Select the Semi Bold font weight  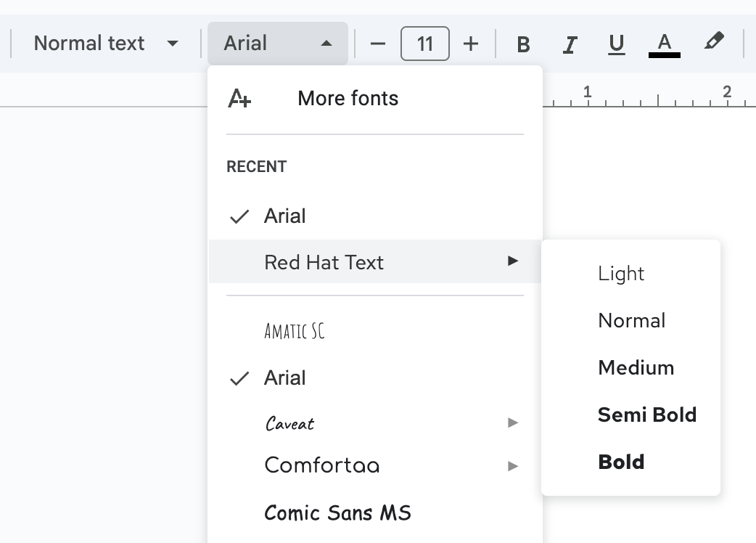pyautogui.click(x=630, y=415)
